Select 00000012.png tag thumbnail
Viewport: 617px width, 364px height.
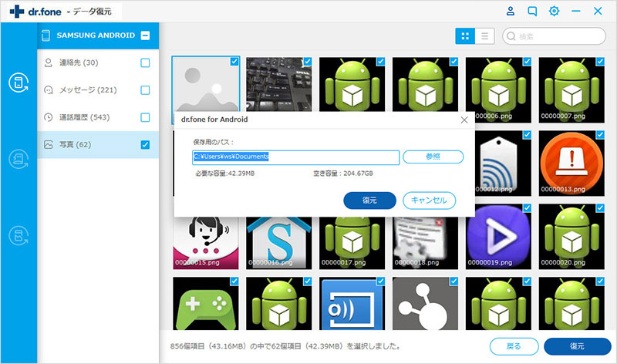[x=503, y=163]
